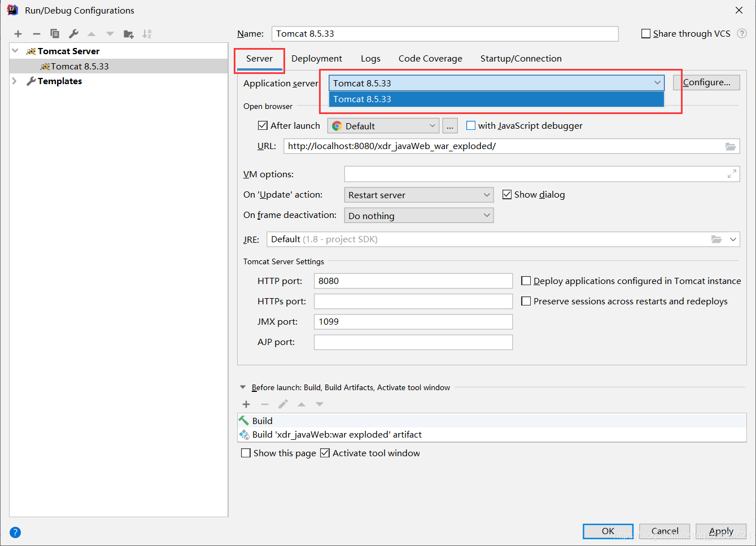The width and height of the screenshot is (756, 546).
Task: Click HTTPs port input field
Action: [413, 301]
